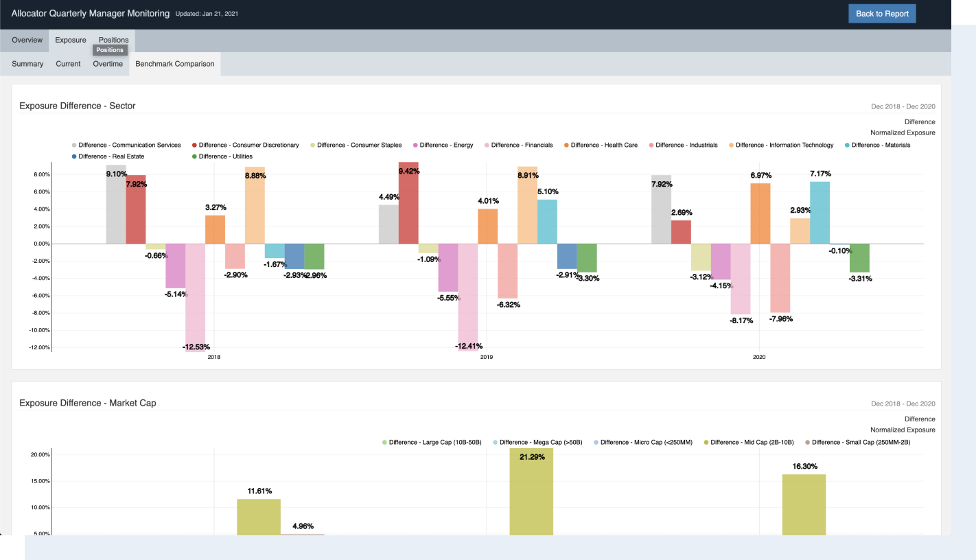This screenshot has height=560, width=976.
Task: Hide the Difference - Energy series
Action: point(444,145)
